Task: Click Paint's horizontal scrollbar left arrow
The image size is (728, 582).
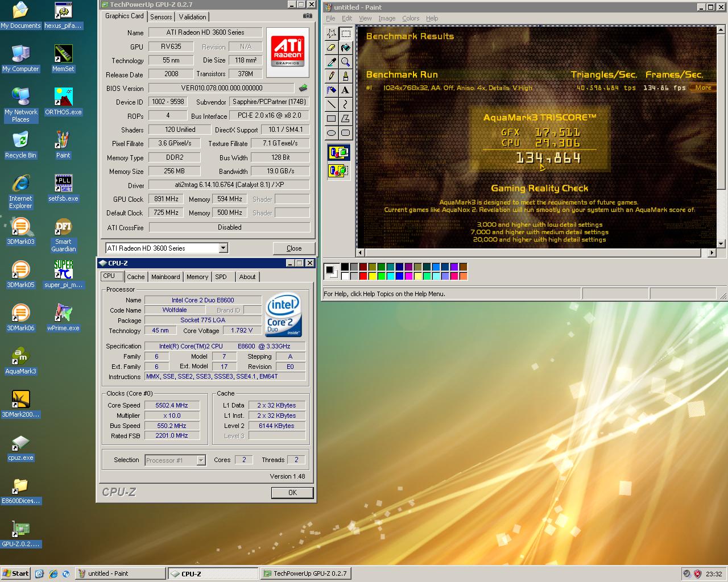Action: pyautogui.click(x=361, y=253)
